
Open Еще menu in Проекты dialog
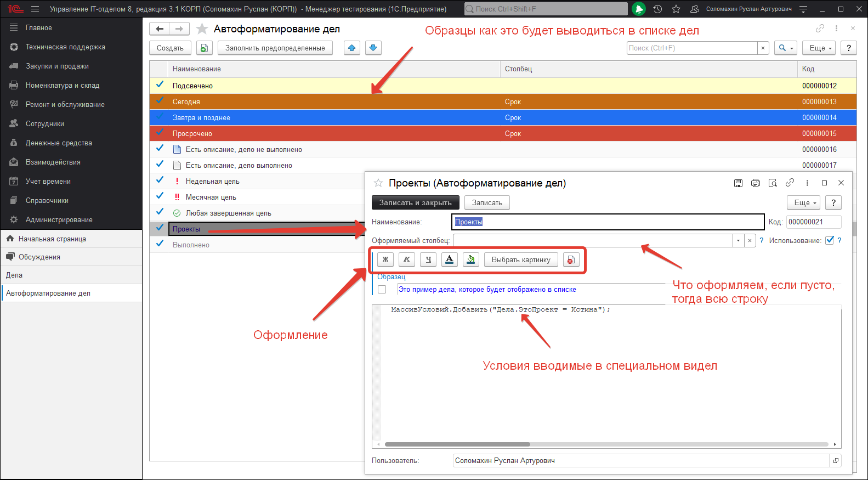tap(803, 203)
